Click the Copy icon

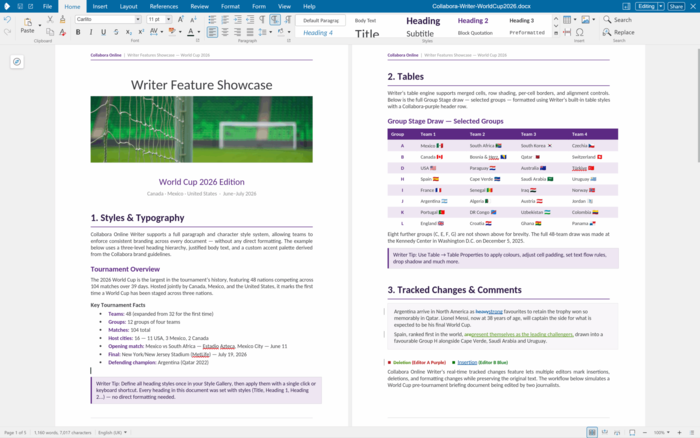pyautogui.click(x=50, y=32)
